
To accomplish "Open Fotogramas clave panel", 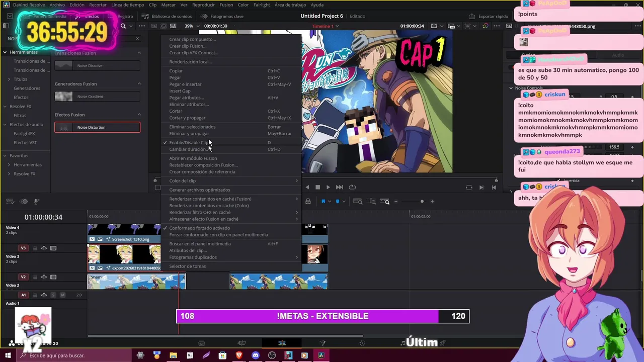I will coord(222,16).
